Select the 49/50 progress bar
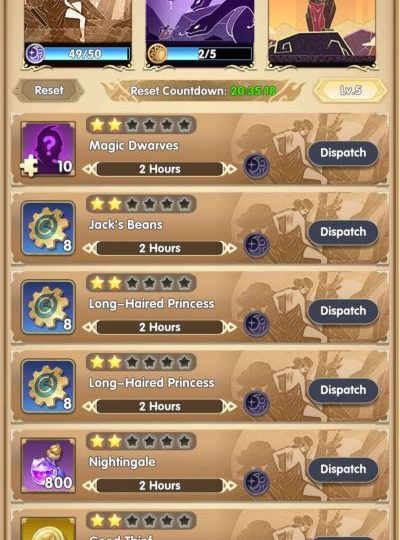This screenshot has height=540, width=400. pos(86,54)
